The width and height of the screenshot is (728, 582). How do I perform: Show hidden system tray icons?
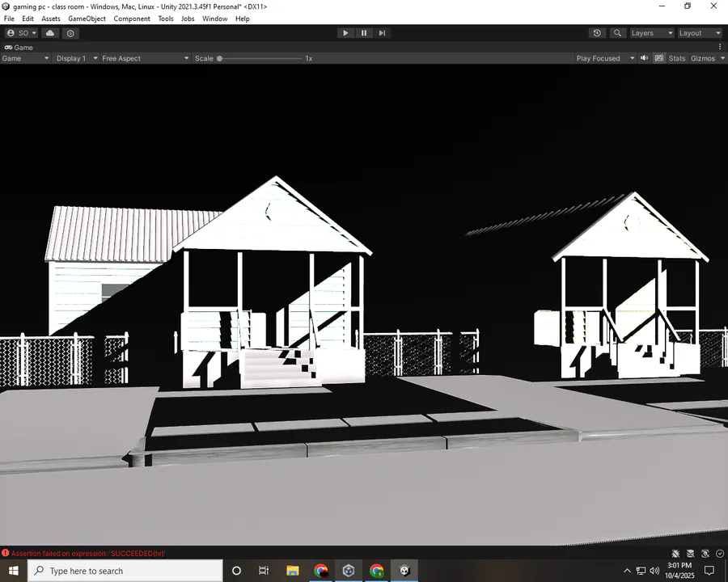627,571
